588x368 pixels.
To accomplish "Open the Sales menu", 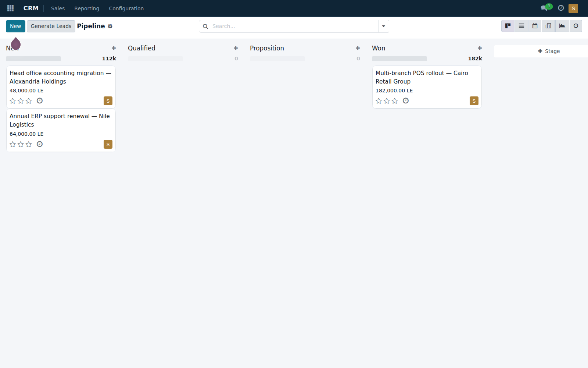I will click(x=58, y=8).
